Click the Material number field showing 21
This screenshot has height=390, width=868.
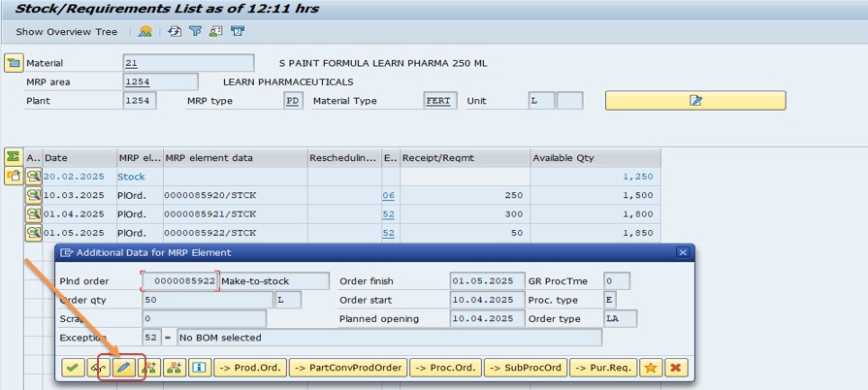[x=188, y=63]
